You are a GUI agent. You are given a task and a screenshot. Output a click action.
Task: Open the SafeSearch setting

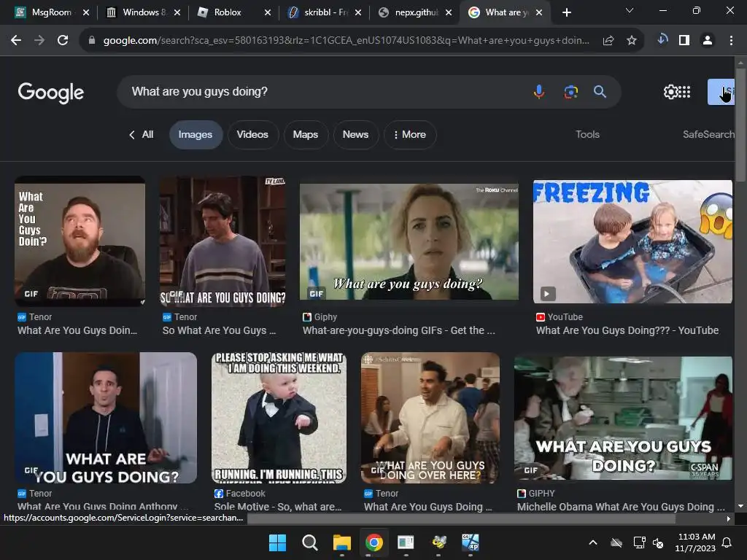tap(708, 135)
